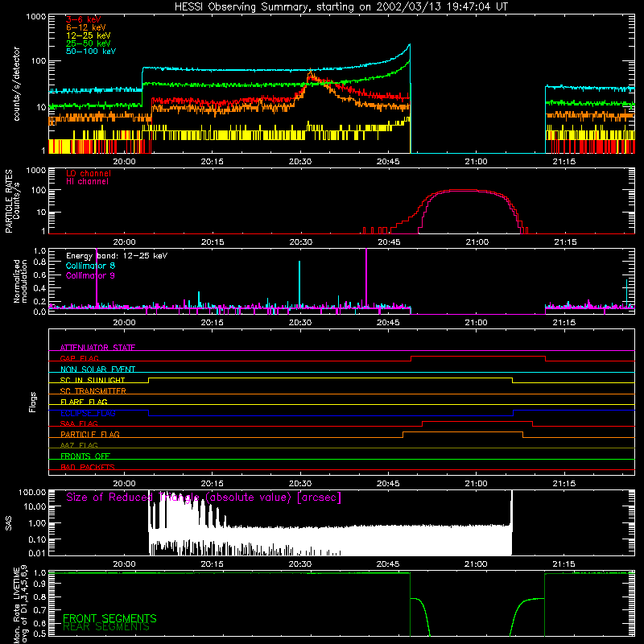
Task: Click the lowered ECLIPSE FLAG segment
Action: (331, 415)
